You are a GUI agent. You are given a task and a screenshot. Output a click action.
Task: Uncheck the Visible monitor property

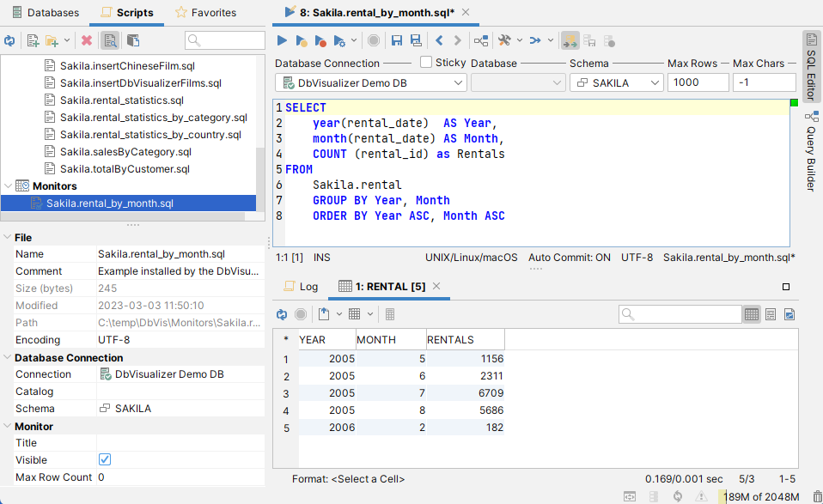tap(105, 459)
